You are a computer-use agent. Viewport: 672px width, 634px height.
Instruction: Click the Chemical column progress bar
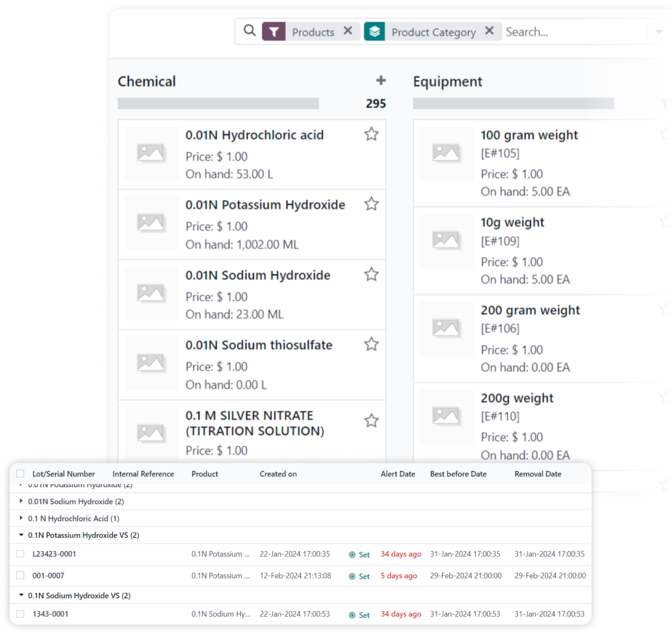pyautogui.click(x=218, y=104)
